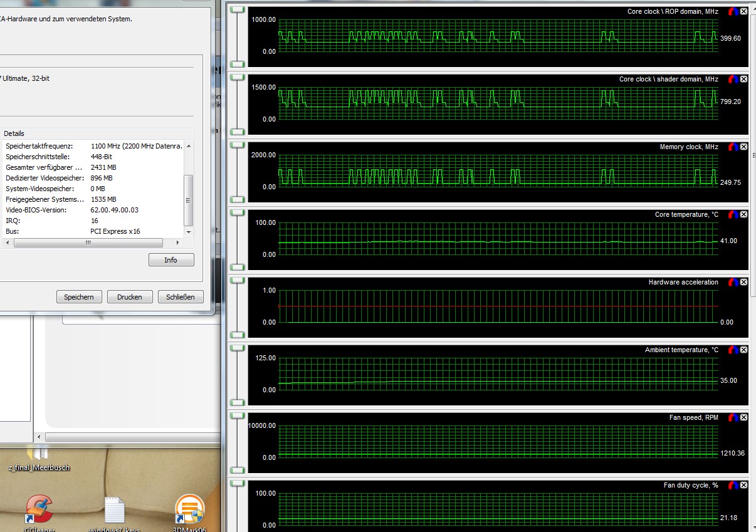Click the Details list scroll up arrow

[x=189, y=145]
